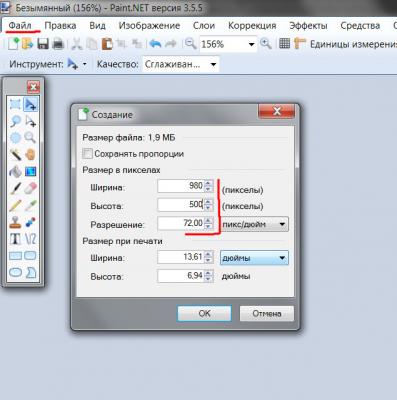This screenshot has width=397, height=400.
Task: Select the Rectangle Select tool
Action: pyautogui.click(x=15, y=104)
